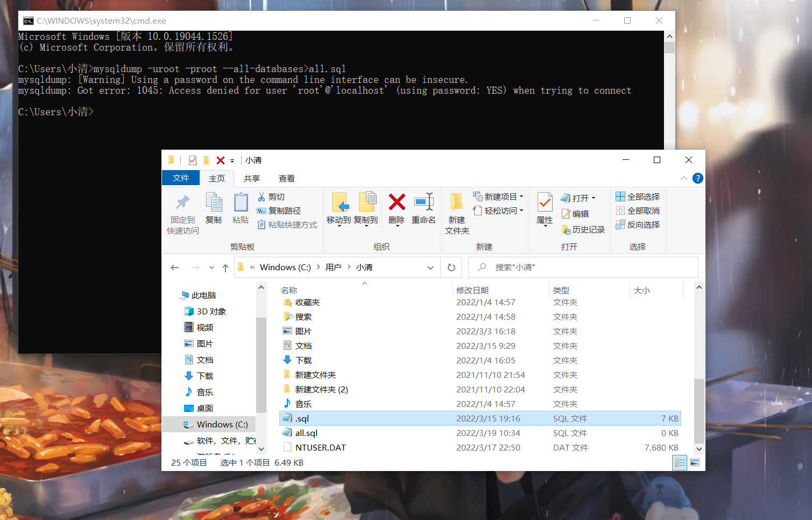This screenshot has width=812, height=520.
Task: Go up one folder level arrow
Action: point(225,268)
